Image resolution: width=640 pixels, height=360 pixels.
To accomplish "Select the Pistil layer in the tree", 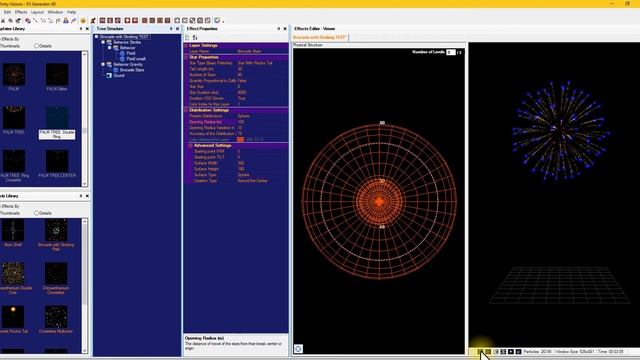I will click(131, 53).
